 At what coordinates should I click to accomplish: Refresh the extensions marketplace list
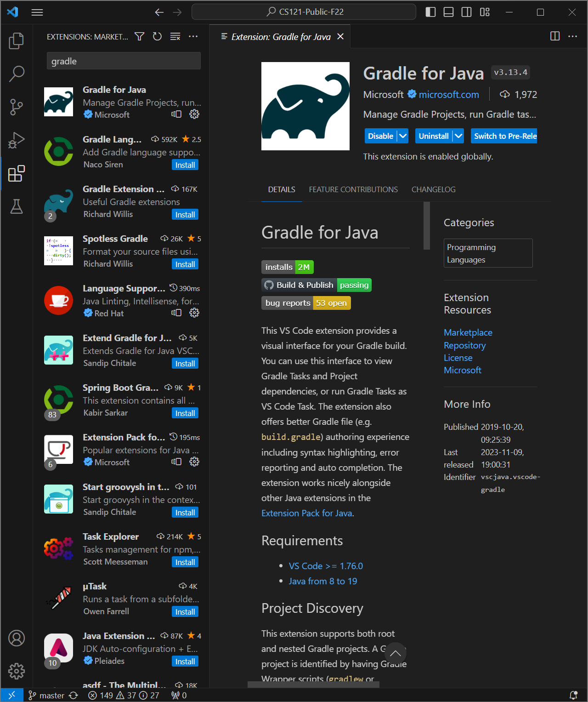click(157, 36)
